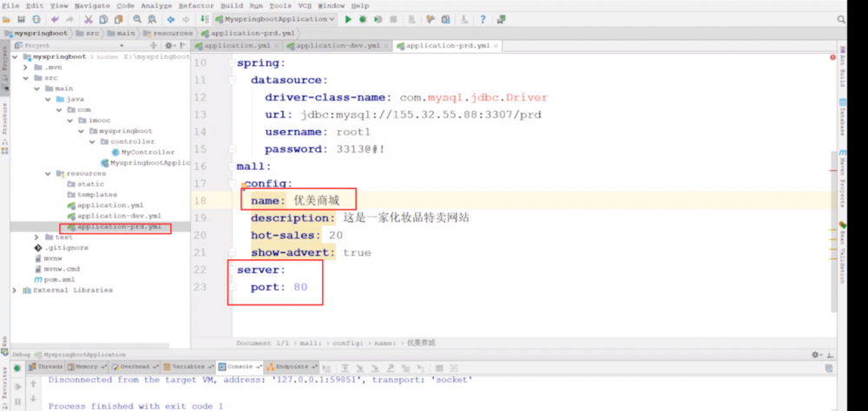Image resolution: width=868 pixels, height=411 pixels.
Task: Run MyspringbootApplication with green play icon
Action: [x=348, y=19]
